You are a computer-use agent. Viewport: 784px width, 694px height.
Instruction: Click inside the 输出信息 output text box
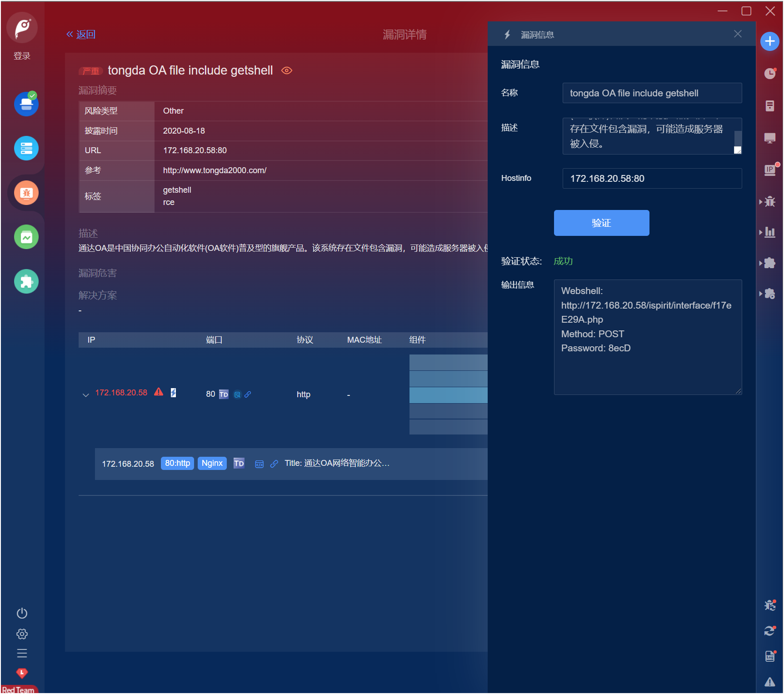pyautogui.click(x=648, y=337)
